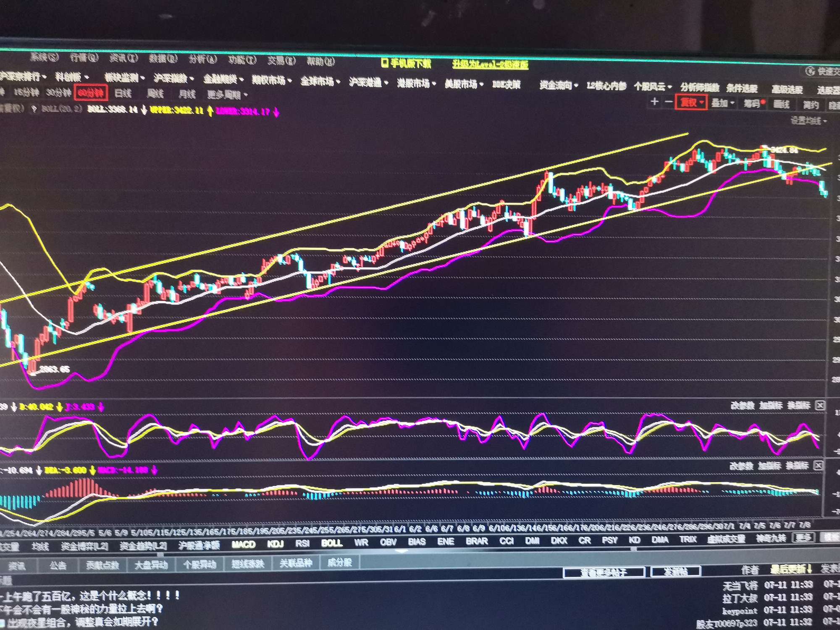Expand the 美股市场 dropdown
Image resolution: width=840 pixels, height=630 pixels.
point(464,84)
